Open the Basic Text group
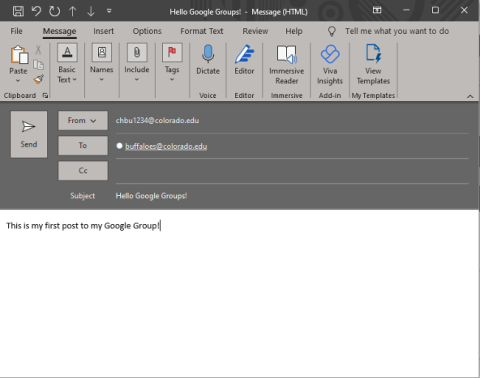Viewport: 480px width, 378px height. pos(67,64)
